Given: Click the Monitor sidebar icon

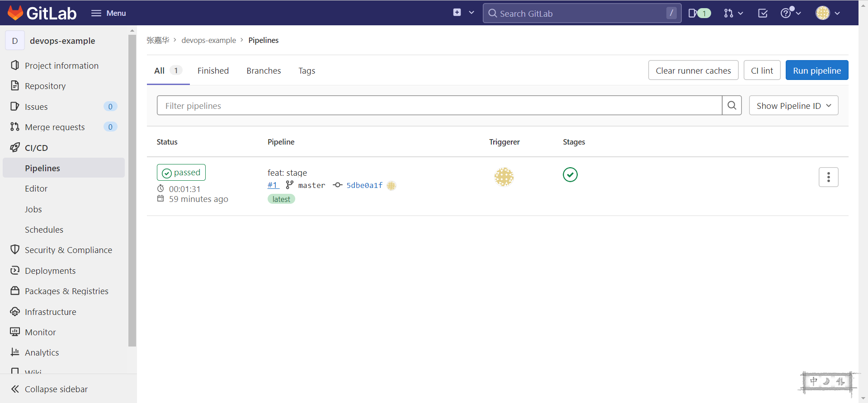Looking at the screenshot, I should click(15, 332).
